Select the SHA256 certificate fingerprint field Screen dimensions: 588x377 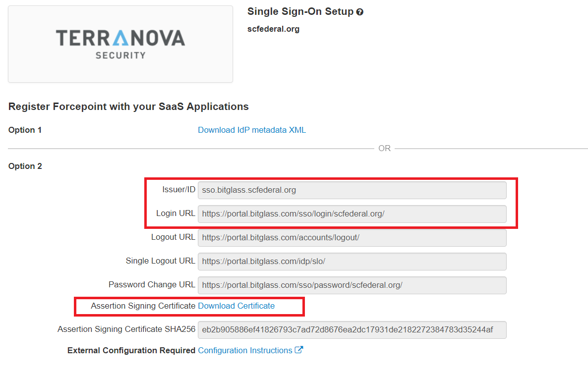(x=352, y=329)
